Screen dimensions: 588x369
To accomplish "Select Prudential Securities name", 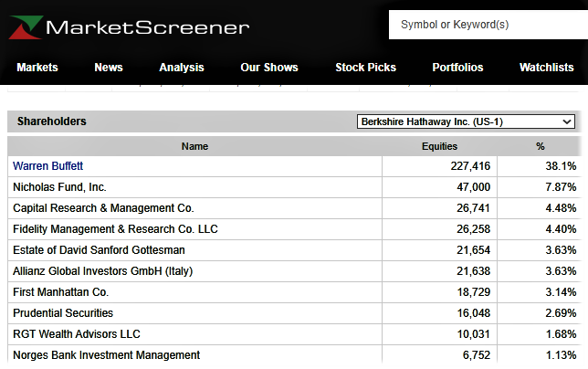I will [x=63, y=312].
